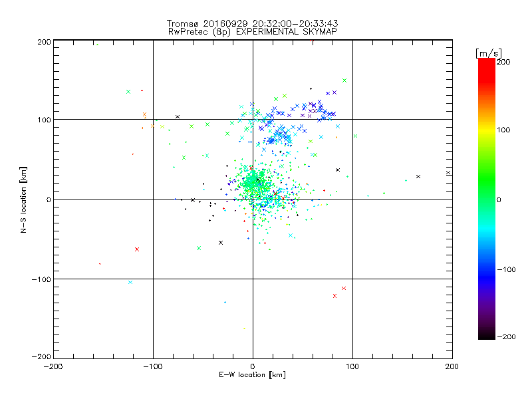The height and width of the screenshot is (399, 532).
Task: Click the '0' label beside the colorbar
Action: [x=499, y=199]
